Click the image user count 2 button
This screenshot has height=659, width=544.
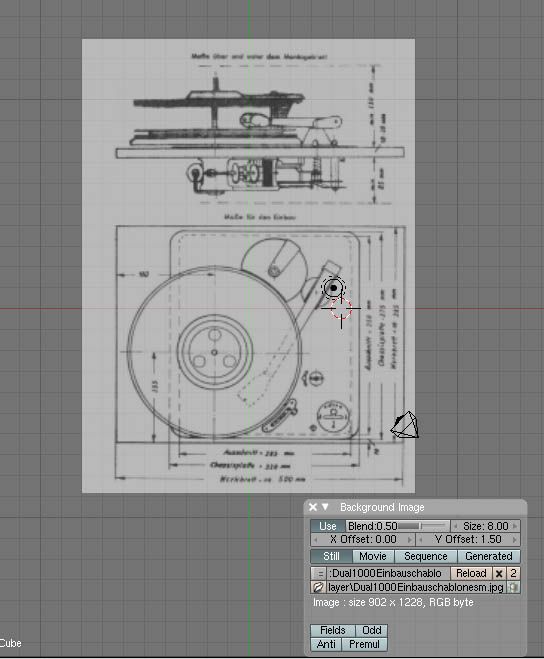click(x=513, y=573)
